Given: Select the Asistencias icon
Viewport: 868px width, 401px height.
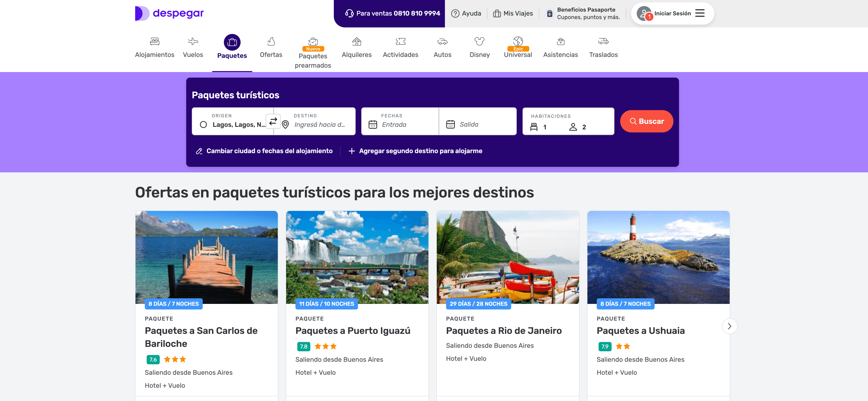Looking at the screenshot, I should (560, 41).
